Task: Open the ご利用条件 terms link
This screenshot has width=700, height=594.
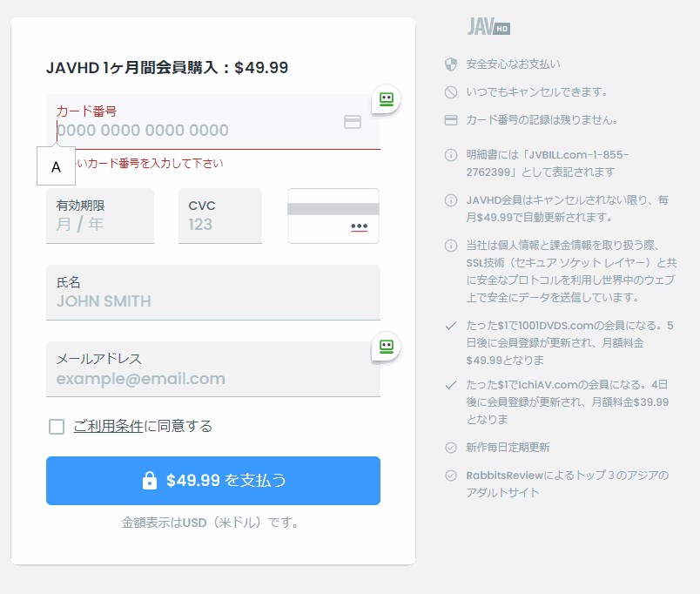Action: pos(108,426)
